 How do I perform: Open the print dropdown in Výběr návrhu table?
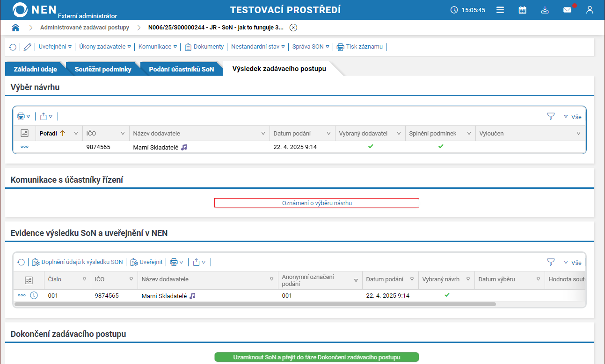(23, 116)
